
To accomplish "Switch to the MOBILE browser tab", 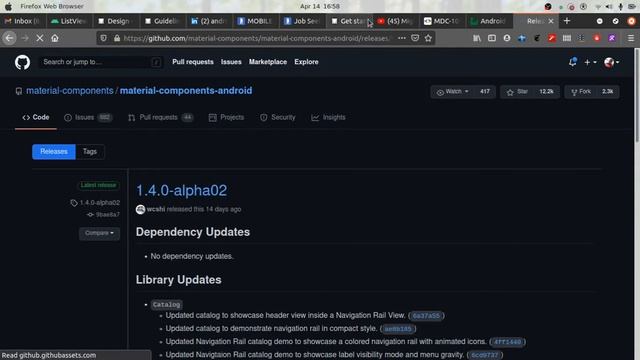I will click(256, 21).
